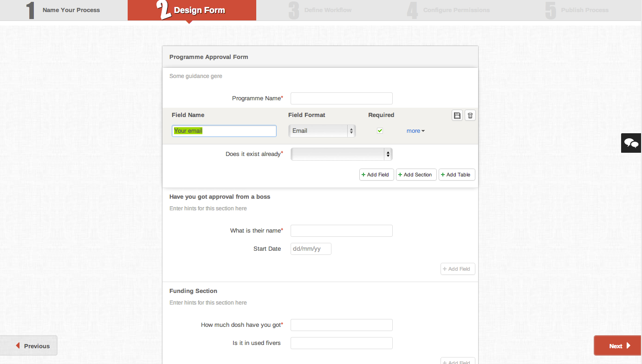Click the Field Name column header
The image size is (642, 364).
point(188,115)
